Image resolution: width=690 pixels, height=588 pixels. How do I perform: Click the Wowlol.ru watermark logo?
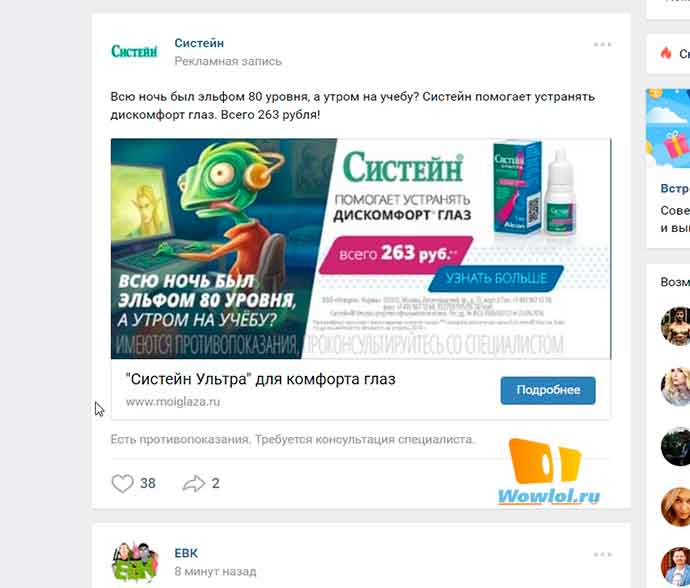click(548, 472)
